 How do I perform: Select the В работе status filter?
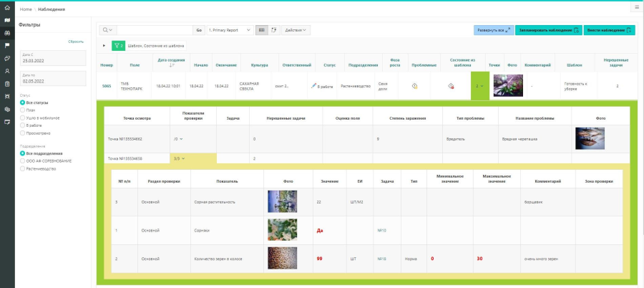22,125
